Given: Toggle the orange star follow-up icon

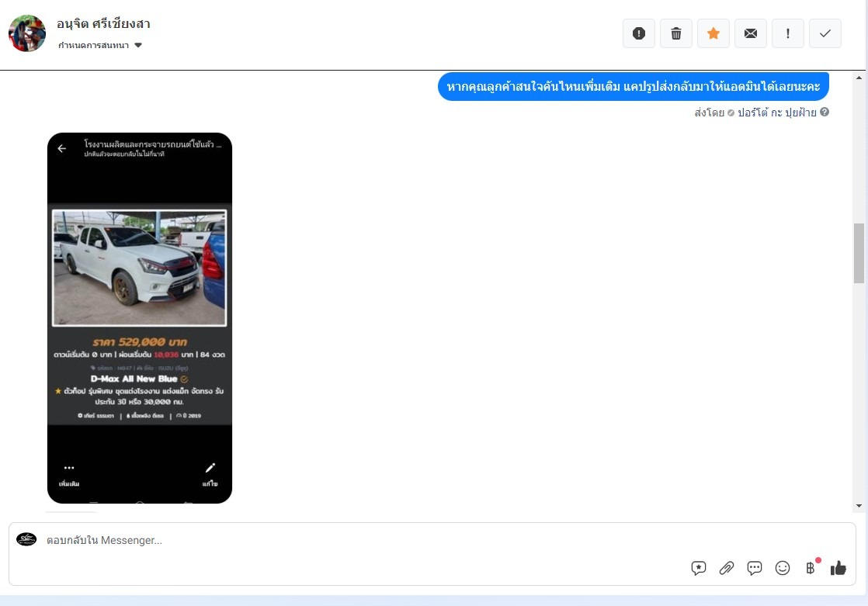Looking at the screenshot, I should click(x=713, y=33).
